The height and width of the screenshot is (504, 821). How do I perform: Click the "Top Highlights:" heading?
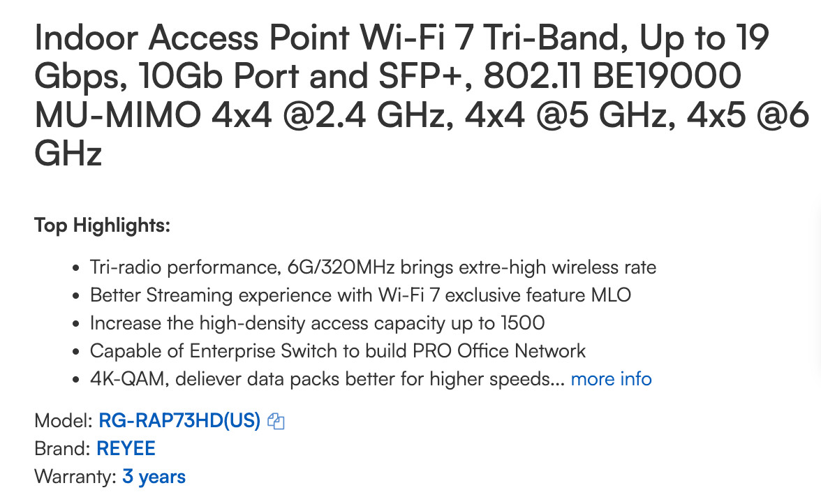pos(103,226)
